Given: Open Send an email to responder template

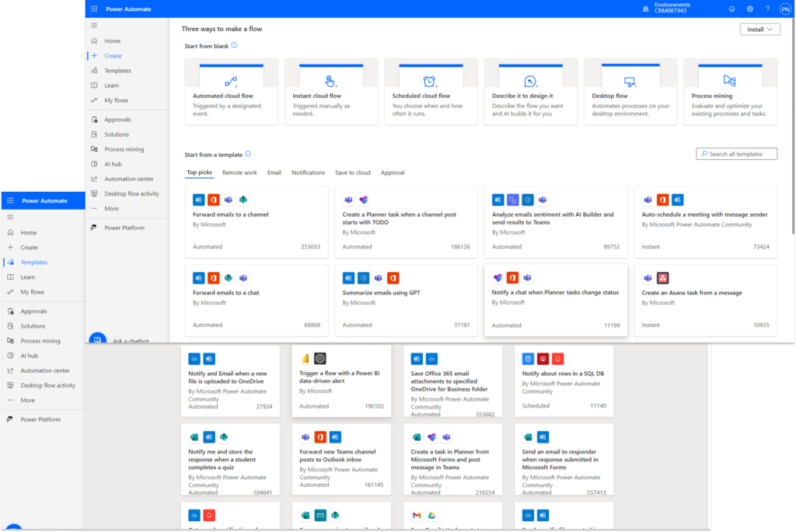Looking at the screenshot, I should tap(564, 460).
